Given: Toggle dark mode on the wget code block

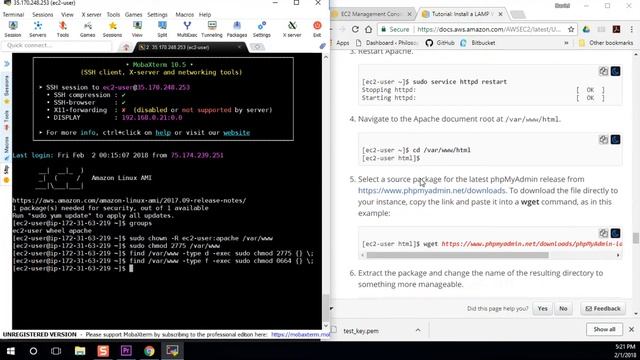Looking at the screenshot, I should click(616, 233).
